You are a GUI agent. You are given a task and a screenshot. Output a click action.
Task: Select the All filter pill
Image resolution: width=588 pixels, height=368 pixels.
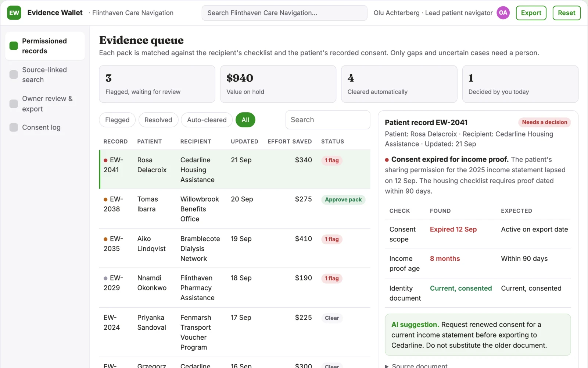[x=245, y=120]
